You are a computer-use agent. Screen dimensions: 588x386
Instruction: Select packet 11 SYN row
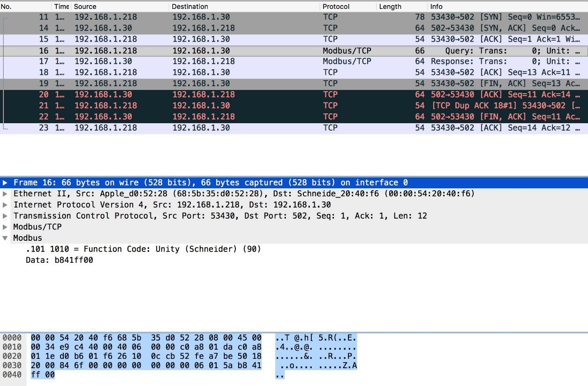(294, 17)
